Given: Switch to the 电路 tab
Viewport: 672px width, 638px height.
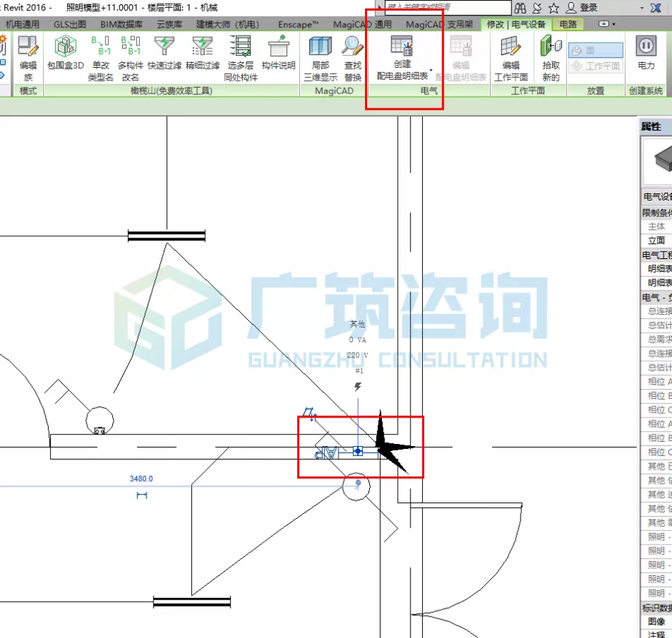Looking at the screenshot, I should coord(568,24).
